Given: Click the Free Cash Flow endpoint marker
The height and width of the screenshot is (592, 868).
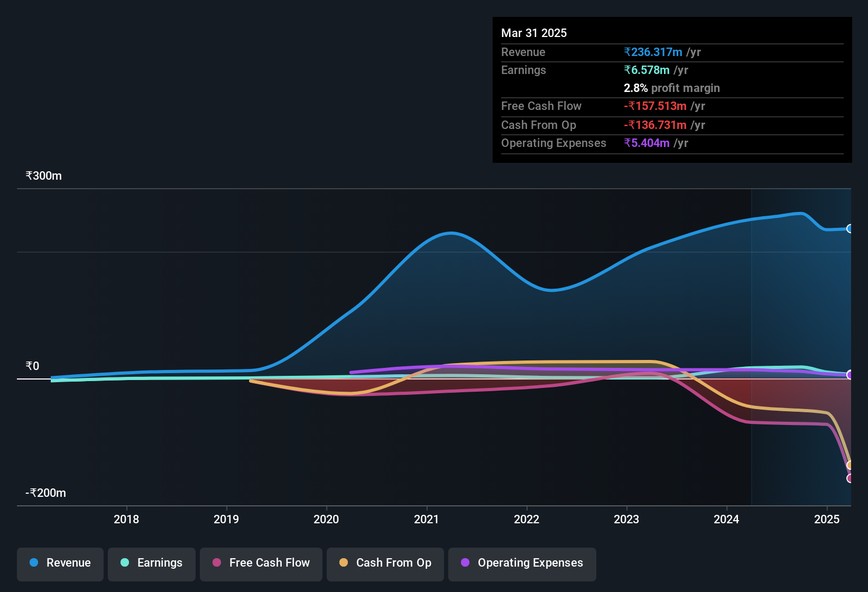Looking at the screenshot, I should coord(850,478).
